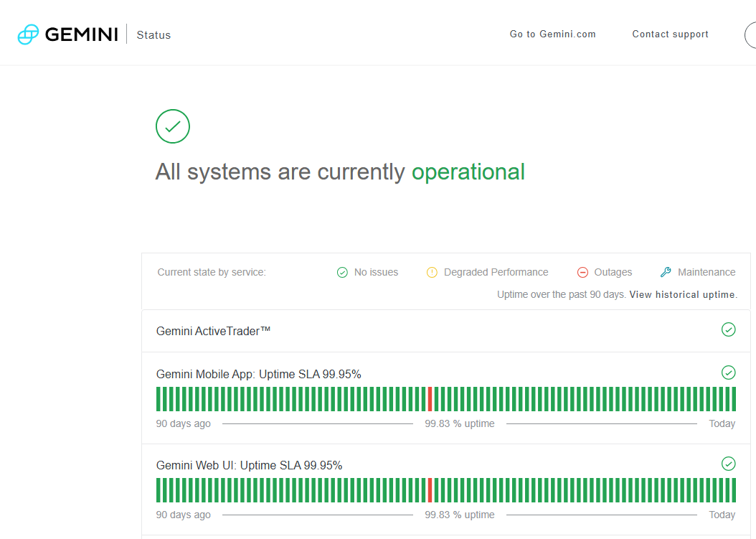
Task: Click Gemini ActiveTrader status checkmark icon
Action: 728,329
